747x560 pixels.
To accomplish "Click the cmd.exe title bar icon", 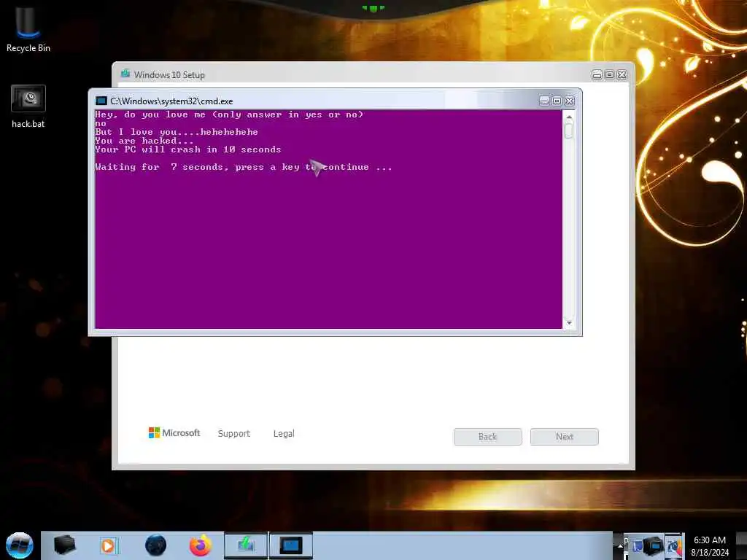I will [x=101, y=101].
